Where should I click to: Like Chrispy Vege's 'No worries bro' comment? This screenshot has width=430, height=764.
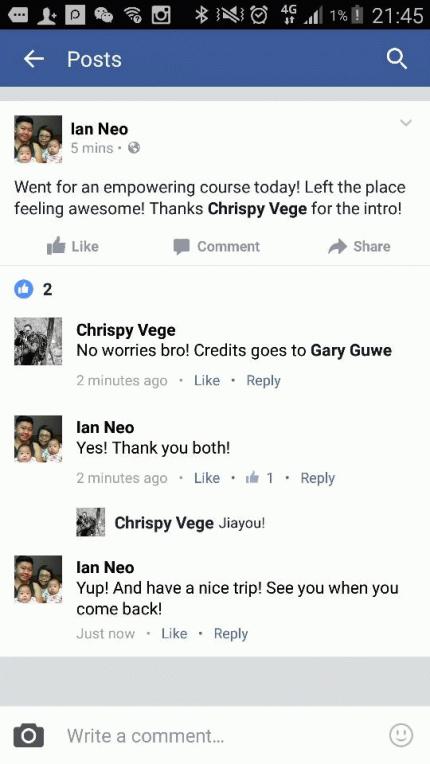pyautogui.click(x=207, y=381)
